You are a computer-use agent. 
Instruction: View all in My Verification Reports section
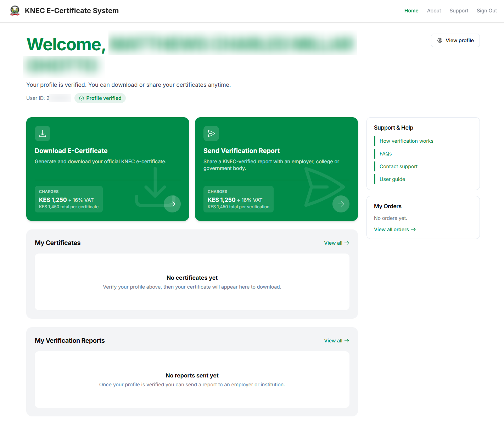click(x=337, y=341)
